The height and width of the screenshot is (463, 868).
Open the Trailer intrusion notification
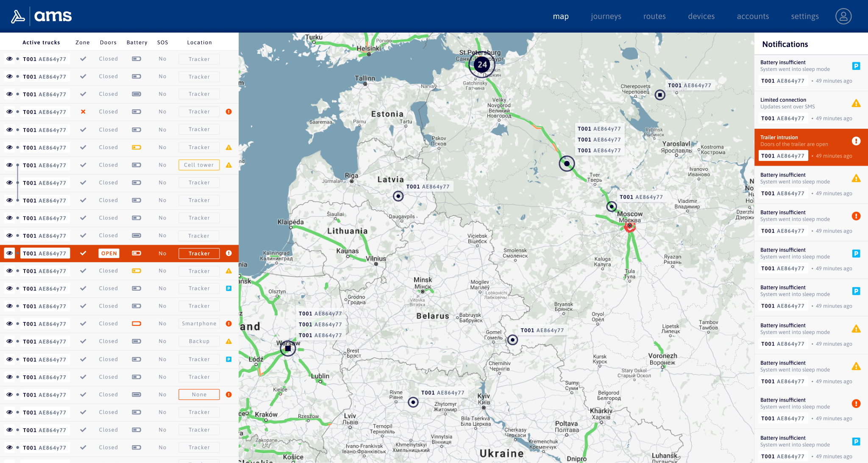811,147
